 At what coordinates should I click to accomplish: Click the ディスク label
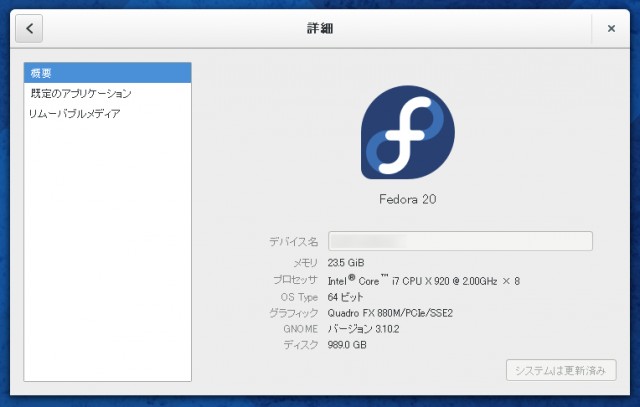pos(301,345)
